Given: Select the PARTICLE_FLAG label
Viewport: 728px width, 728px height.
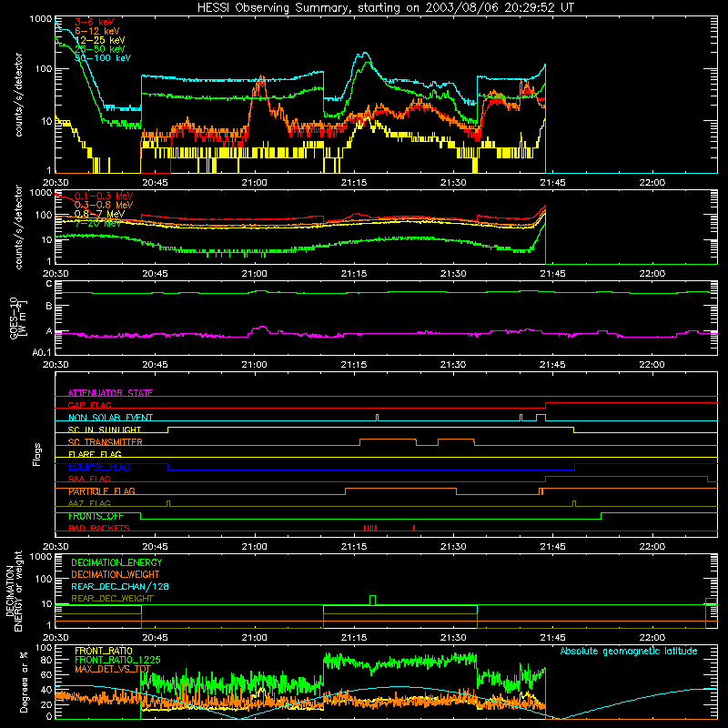Looking at the screenshot, I should 102,491.
